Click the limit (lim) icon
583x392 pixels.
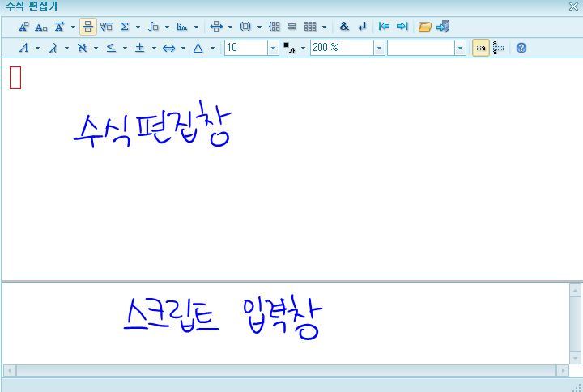182,27
